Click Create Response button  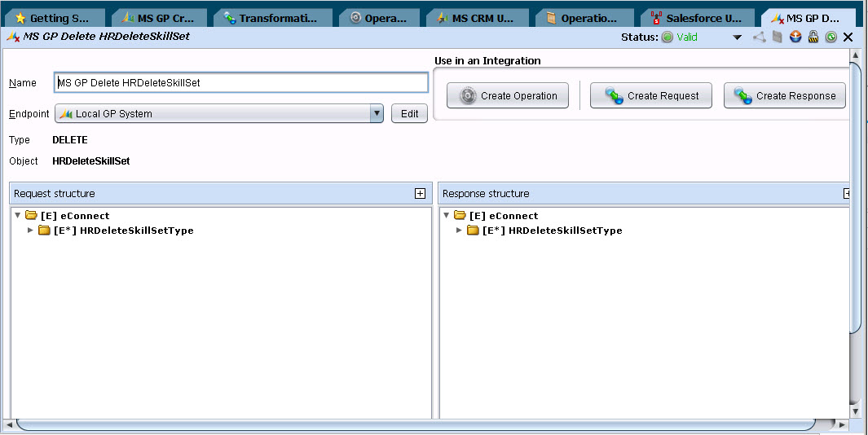pyautogui.click(x=784, y=96)
